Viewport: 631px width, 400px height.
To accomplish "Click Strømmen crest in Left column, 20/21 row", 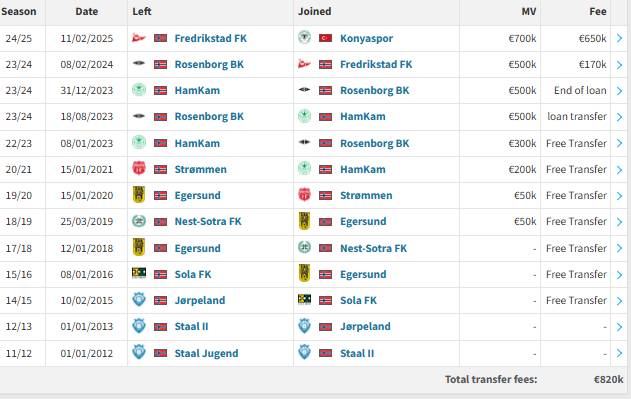I will click(x=139, y=169).
